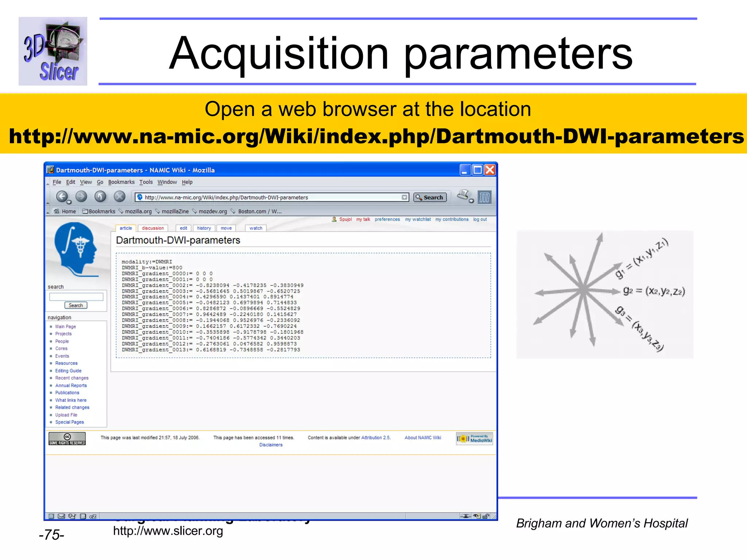This screenshot has height=560, width=747.
Task: Open the history tab
Action: [x=204, y=228]
